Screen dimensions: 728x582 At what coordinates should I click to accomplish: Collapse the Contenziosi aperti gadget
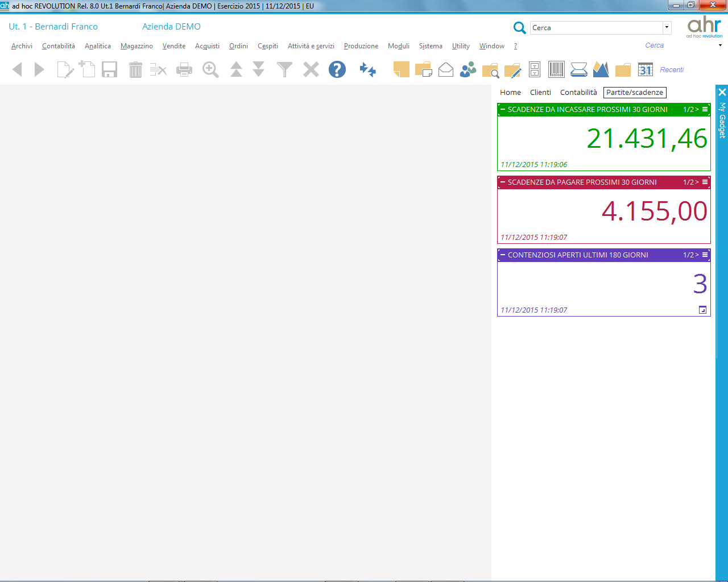tap(503, 255)
